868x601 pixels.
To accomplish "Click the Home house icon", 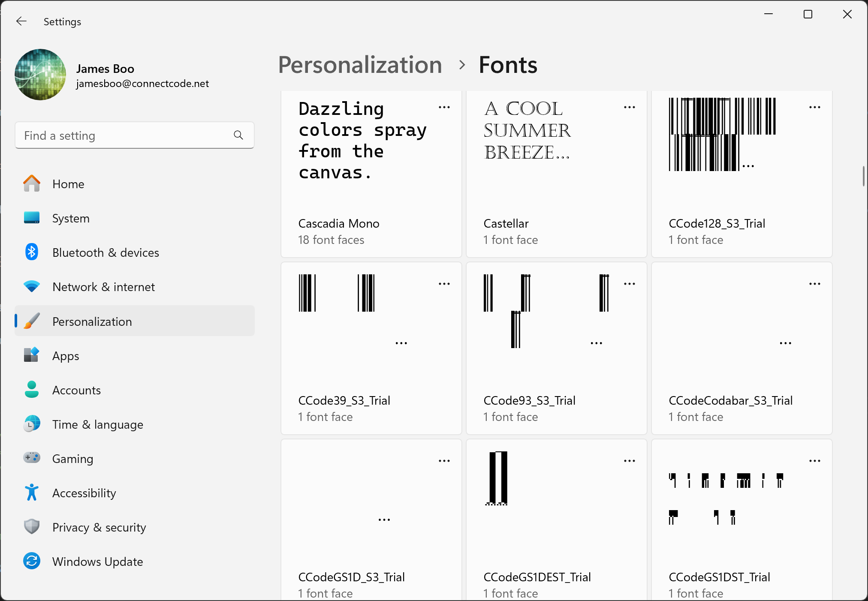I will pyautogui.click(x=32, y=183).
